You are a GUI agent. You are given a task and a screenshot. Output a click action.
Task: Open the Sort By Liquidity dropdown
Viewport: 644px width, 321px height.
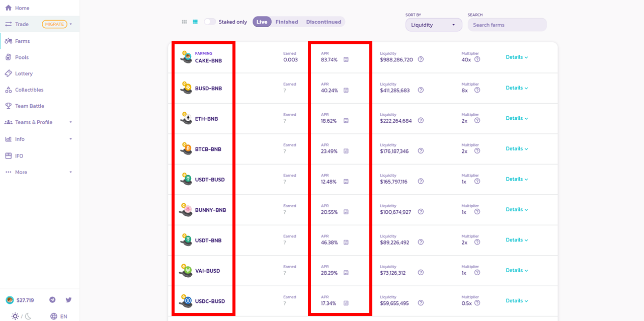pos(434,25)
